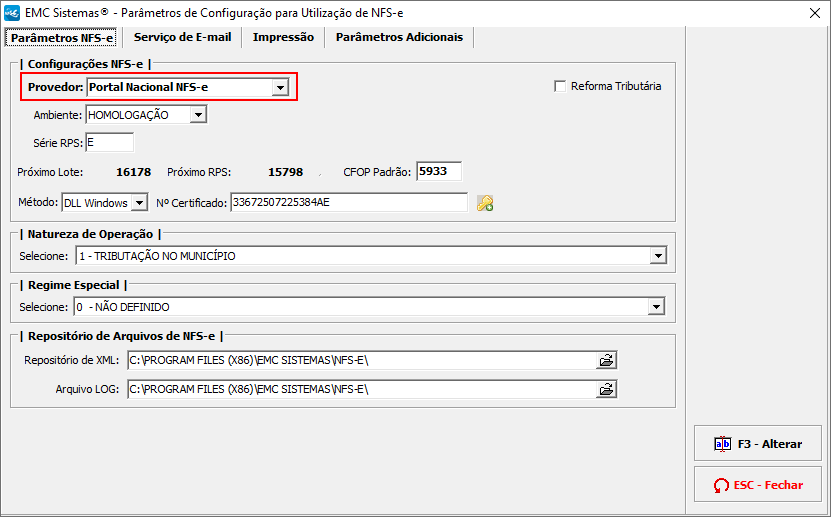This screenshot has width=831, height=517.
Task: Click the Provedor label
Action: [56, 87]
